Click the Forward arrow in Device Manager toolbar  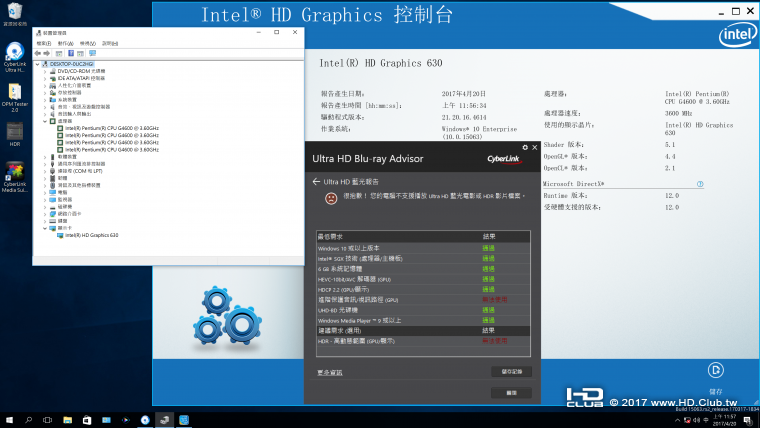[x=47, y=53]
